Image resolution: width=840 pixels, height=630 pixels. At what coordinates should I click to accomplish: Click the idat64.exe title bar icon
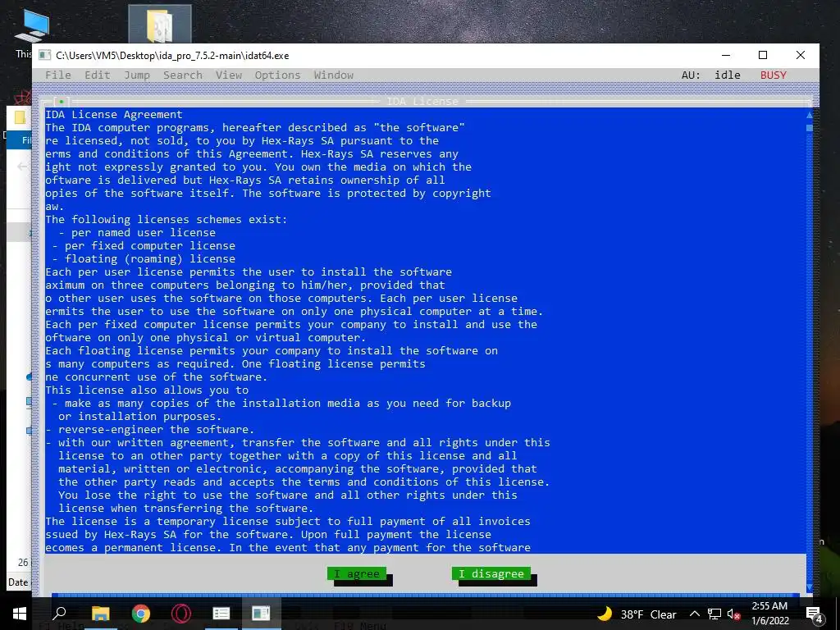[45, 55]
